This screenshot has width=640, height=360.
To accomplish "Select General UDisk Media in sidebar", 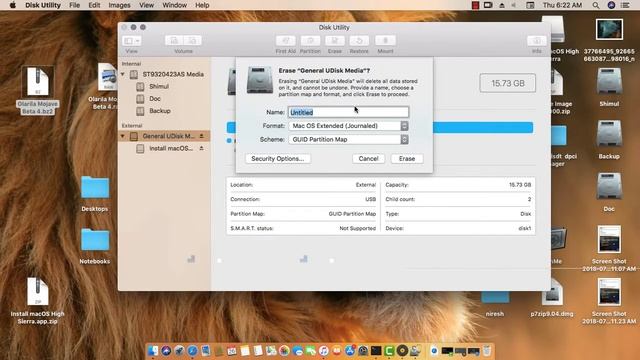I will [168, 136].
